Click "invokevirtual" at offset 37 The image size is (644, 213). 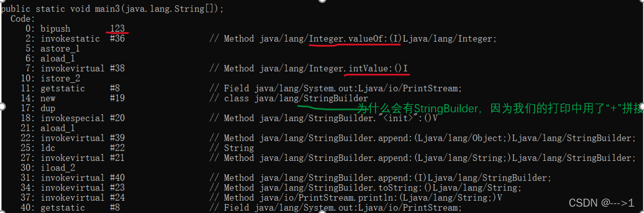[72, 198]
